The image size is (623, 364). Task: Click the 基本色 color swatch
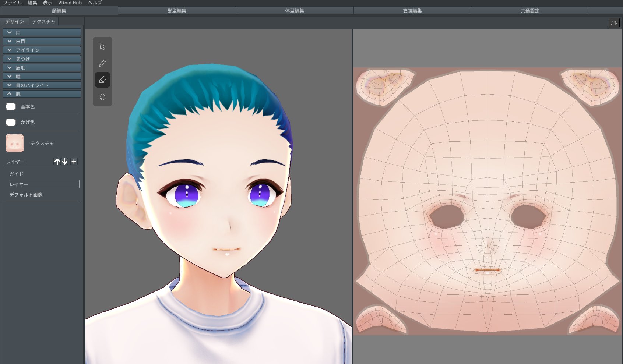pyautogui.click(x=11, y=106)
